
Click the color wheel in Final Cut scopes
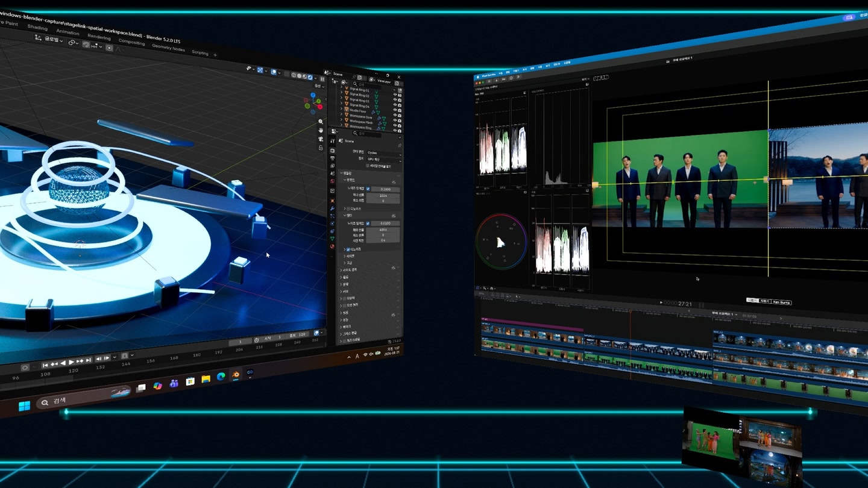(x=501, y=242)
